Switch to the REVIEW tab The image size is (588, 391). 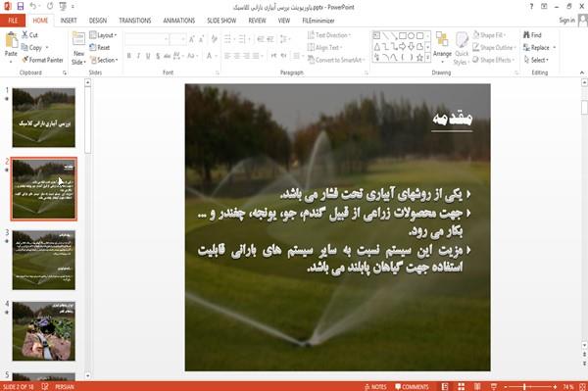(x=257, y=21)
